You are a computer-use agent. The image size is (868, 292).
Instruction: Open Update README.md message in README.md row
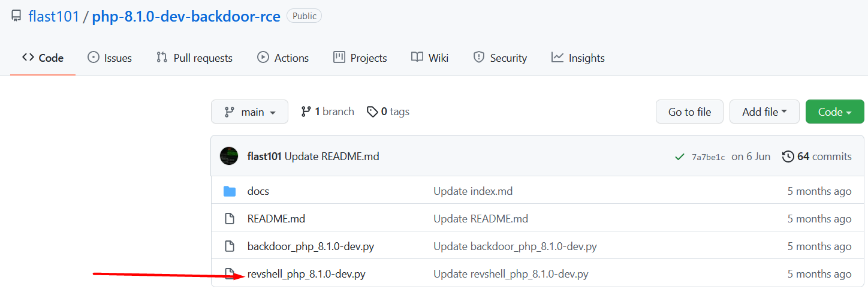(481, 219)
